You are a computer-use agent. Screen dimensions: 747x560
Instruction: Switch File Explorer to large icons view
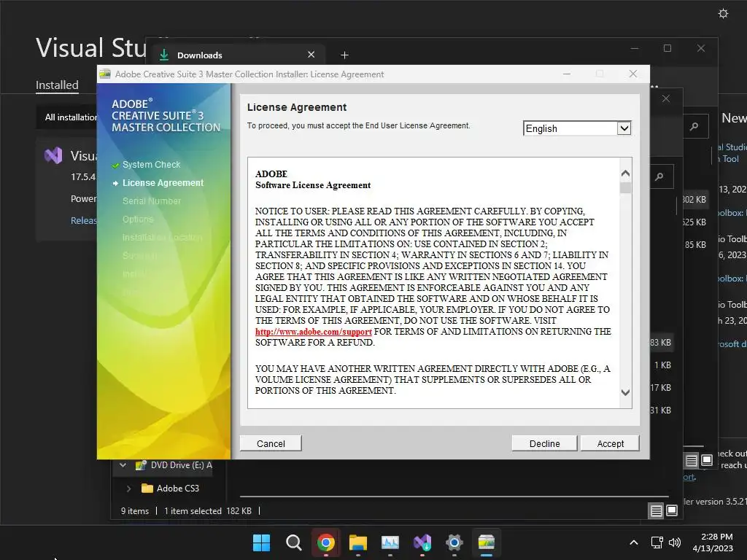point(672,511)
